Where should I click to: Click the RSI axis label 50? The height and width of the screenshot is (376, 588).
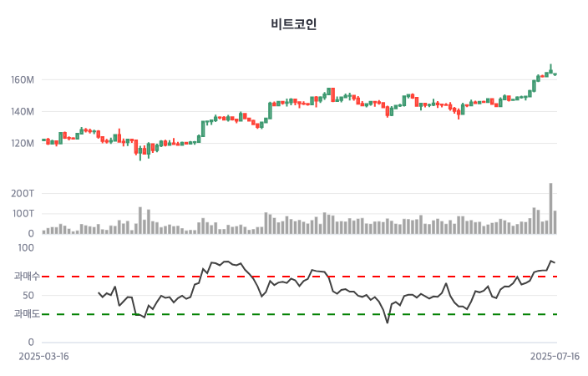click(28, 295)
